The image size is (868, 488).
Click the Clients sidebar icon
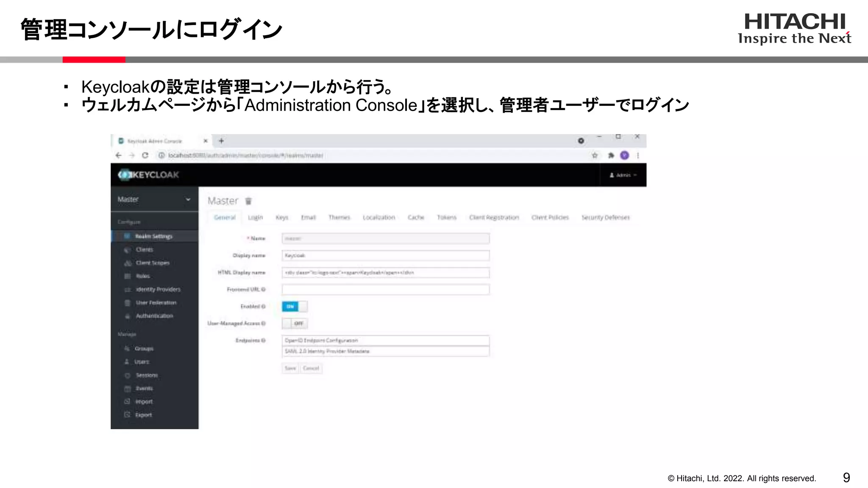tap(127, 250)
